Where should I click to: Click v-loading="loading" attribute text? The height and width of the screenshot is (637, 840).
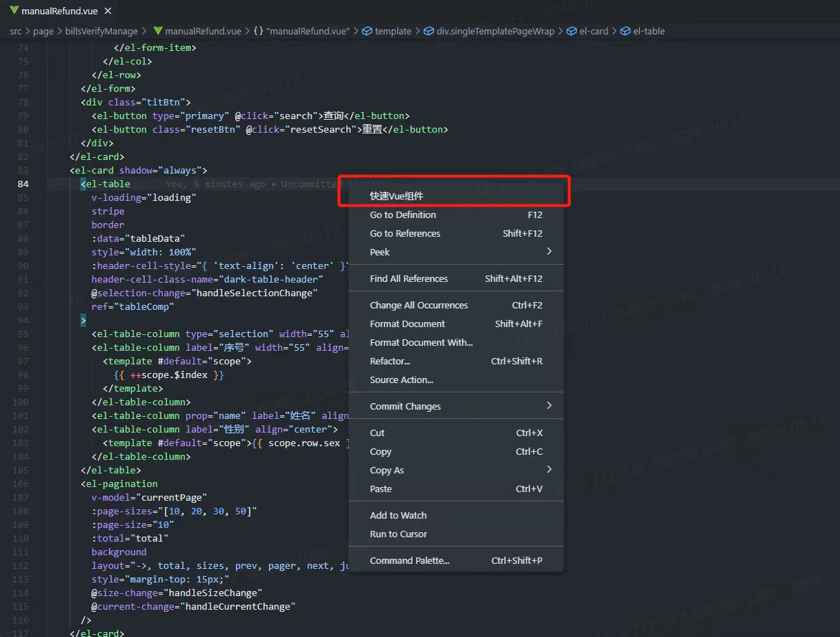pos(143,198)
